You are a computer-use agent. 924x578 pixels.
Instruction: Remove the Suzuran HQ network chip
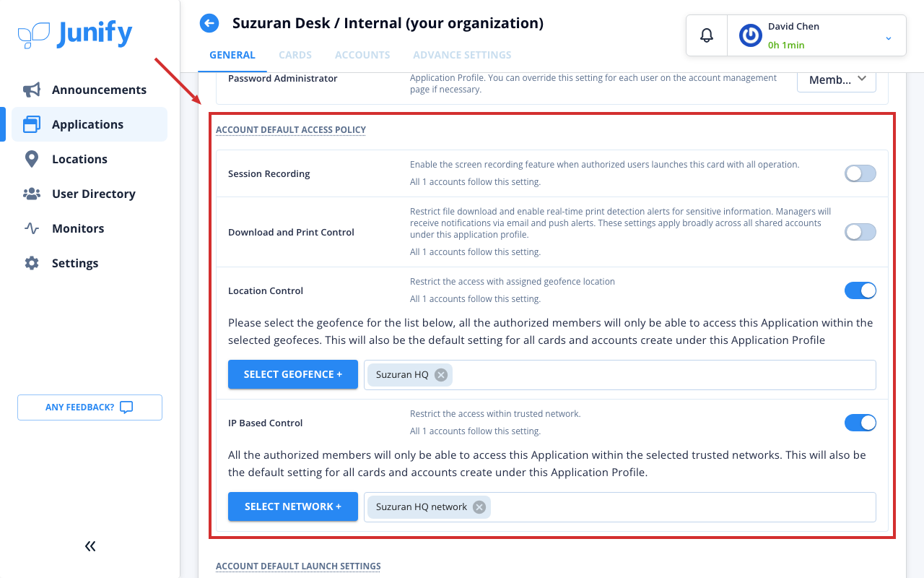click(479, 507)
